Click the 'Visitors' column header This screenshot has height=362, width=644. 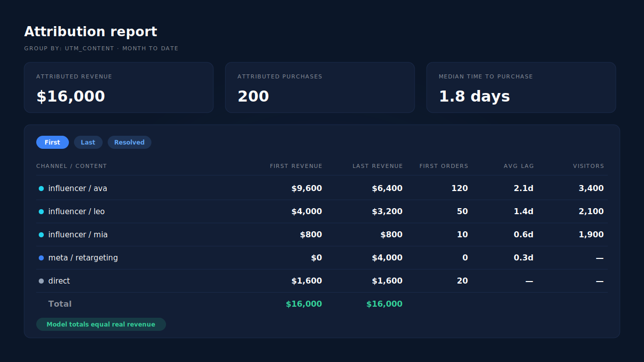589,166
